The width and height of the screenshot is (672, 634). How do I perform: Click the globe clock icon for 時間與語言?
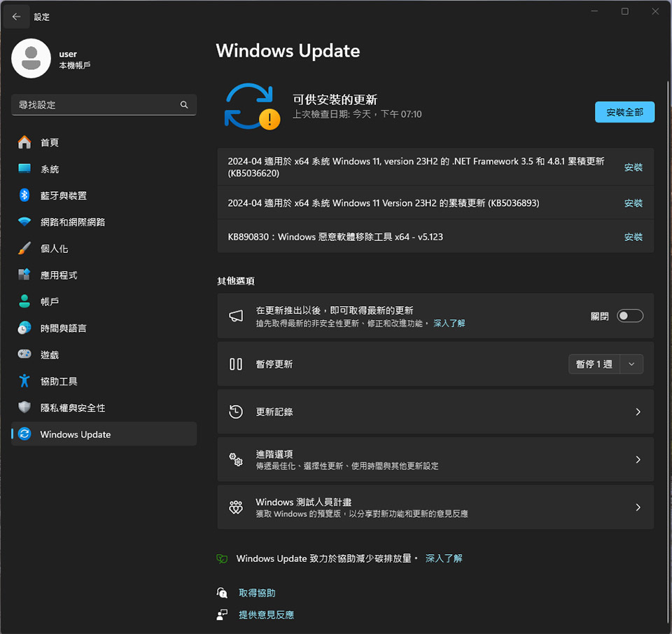[24, 328]
